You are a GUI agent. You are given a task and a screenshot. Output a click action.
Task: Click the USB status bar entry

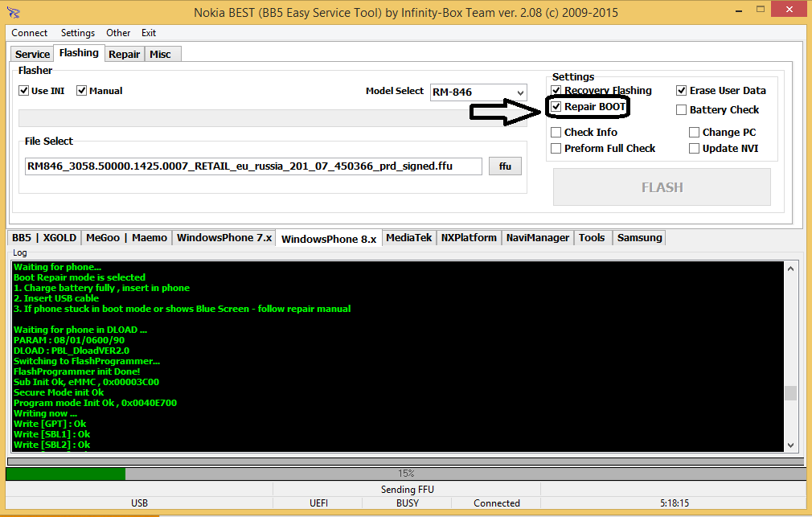[139, 503]
